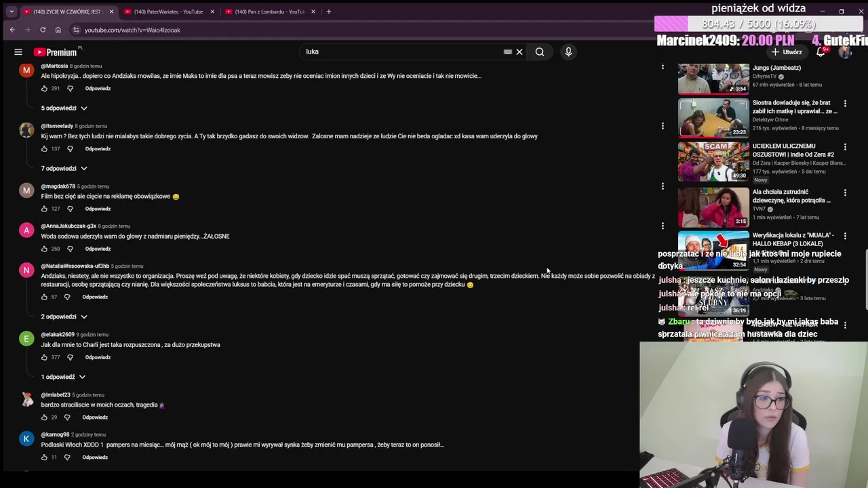Reply to @magdak678's comment with Odpowiedz
The height and width of the screenshot is (488, 868).
click(x=98, y=209)
